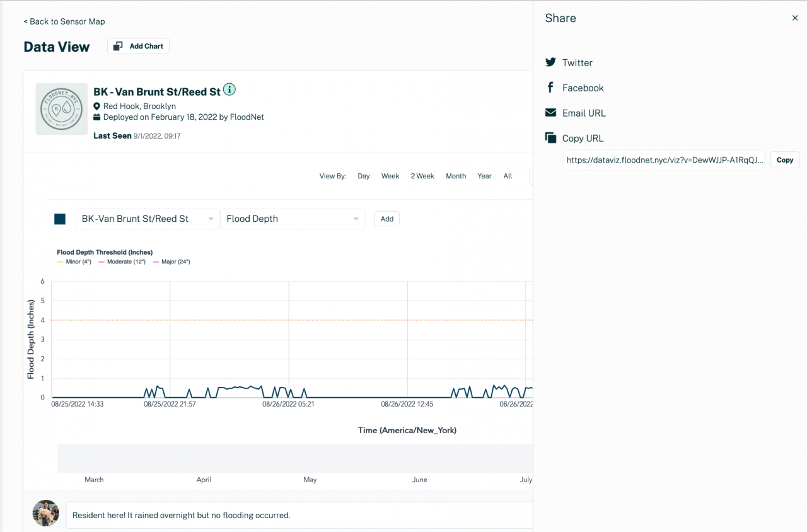Click the FloodNet NYC logo badge
Image resolution: width=807 pixels, height=532 pixels.
pyautogui.click(x=61, y=108)
